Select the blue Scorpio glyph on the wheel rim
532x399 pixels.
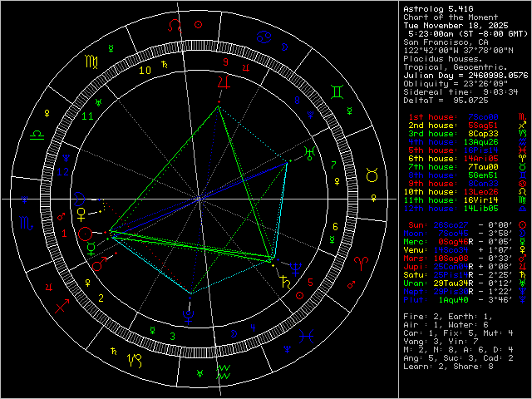click(27, 223)
